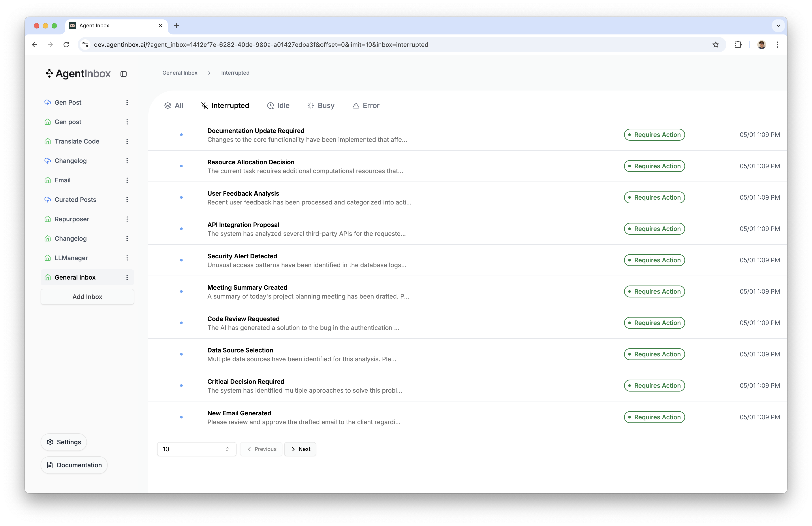The height and width of the screenshot is (526, 812).
Task: Select the cloud icon beside Curated Posts
Action: coord(48,200)
